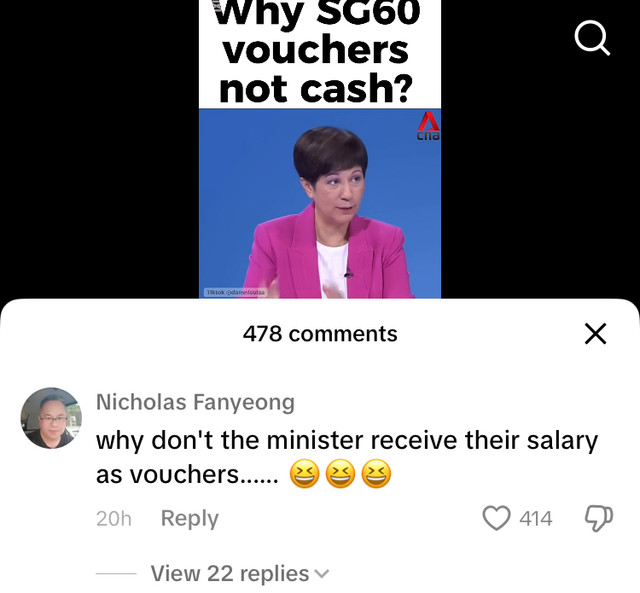Select the comment text about minister salary
This screenshot has height=593, width=640.
(347, 458)
